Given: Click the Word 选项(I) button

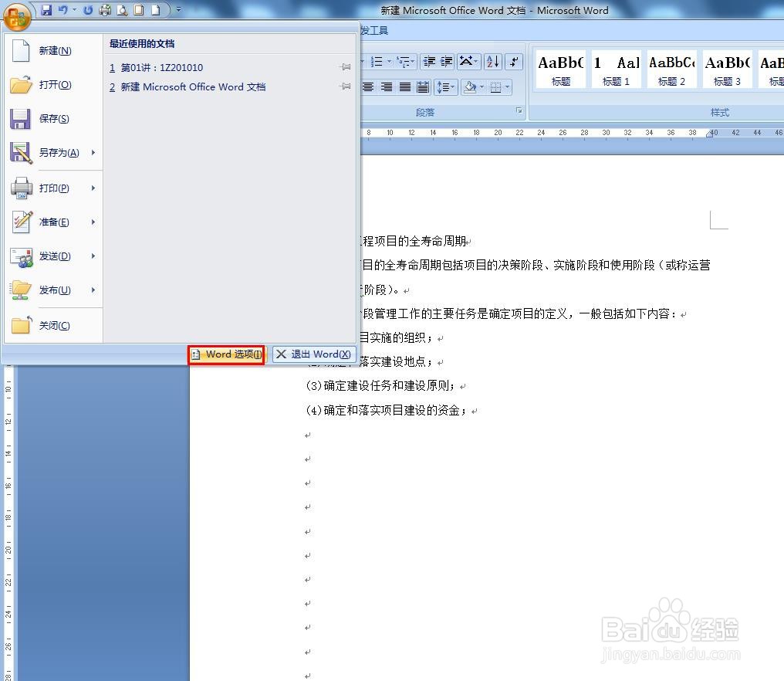Looking at the screenshot, I should [x=227, y=354].
